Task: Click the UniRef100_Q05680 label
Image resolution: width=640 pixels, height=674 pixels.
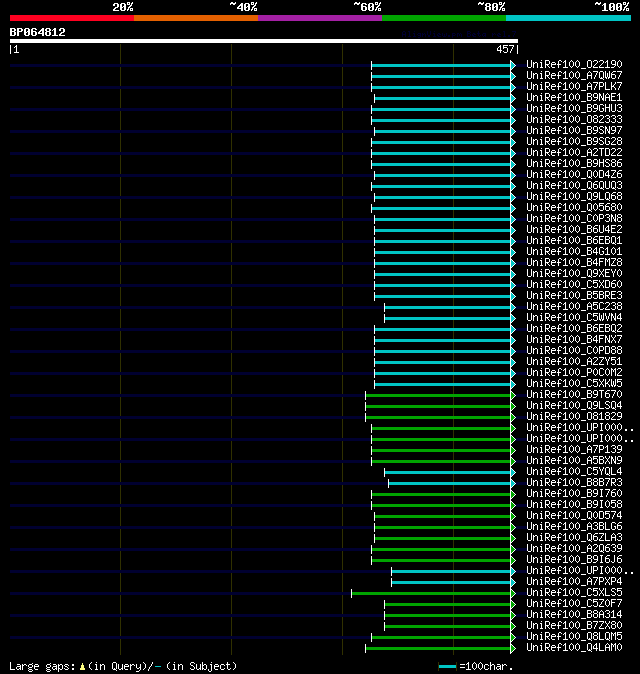Action: (574, 208)
